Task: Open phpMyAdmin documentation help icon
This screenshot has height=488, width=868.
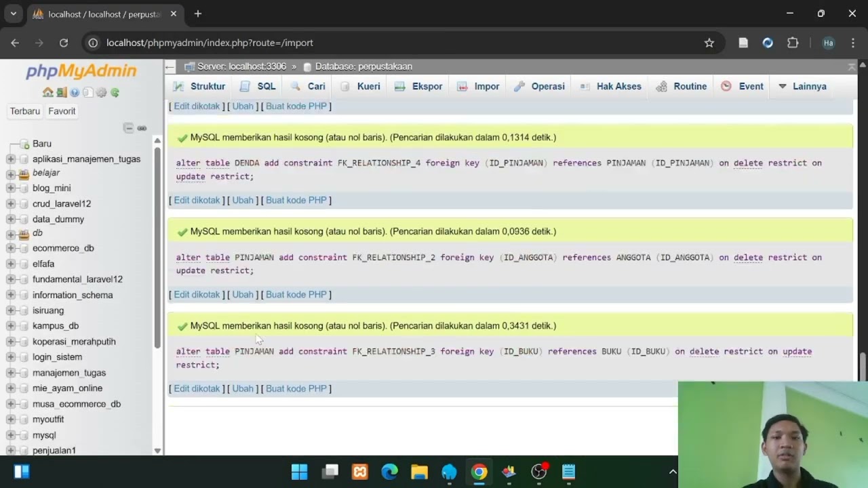Action: (x=75, y=92)
